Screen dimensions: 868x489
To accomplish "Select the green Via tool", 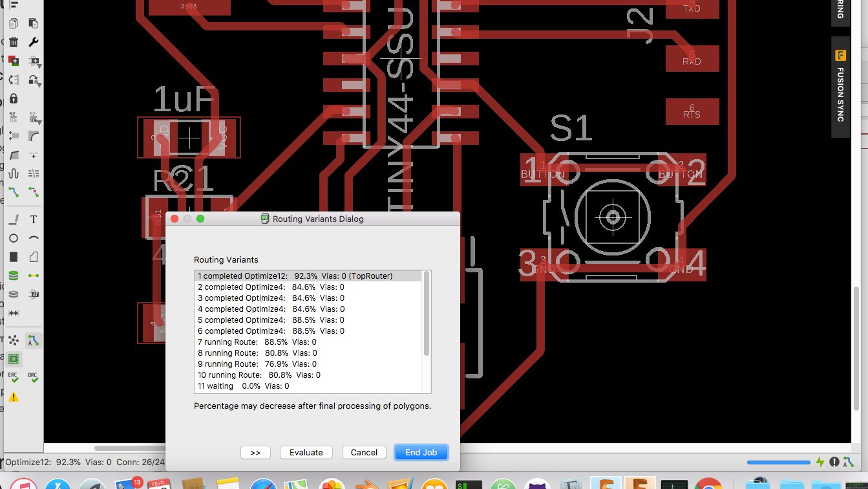I will tap(13, 276).
